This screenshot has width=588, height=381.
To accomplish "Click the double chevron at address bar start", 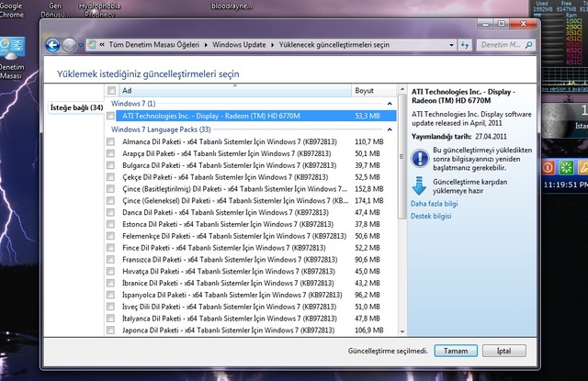I will tap(102, 45).
